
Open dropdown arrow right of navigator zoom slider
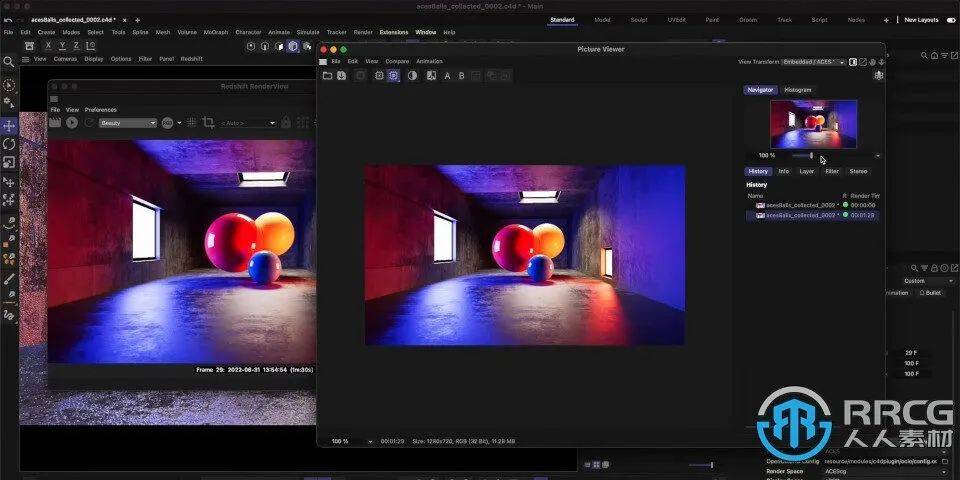tap(877, 156)
